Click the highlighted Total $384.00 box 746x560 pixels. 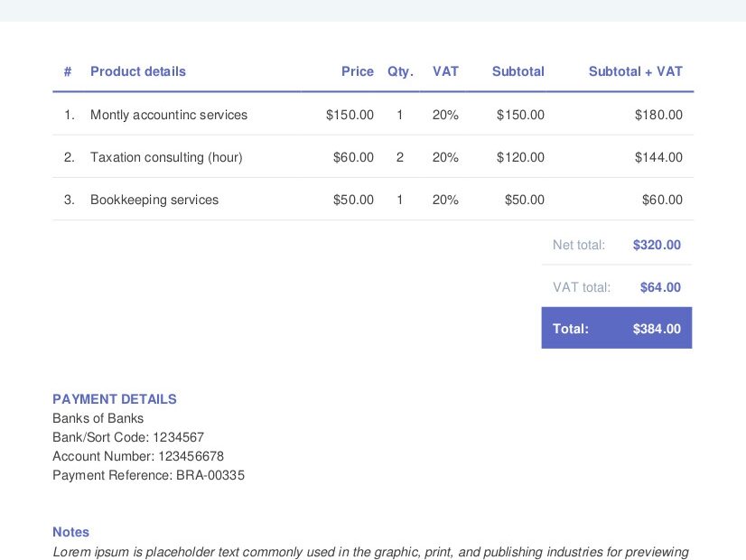(617, 329)
